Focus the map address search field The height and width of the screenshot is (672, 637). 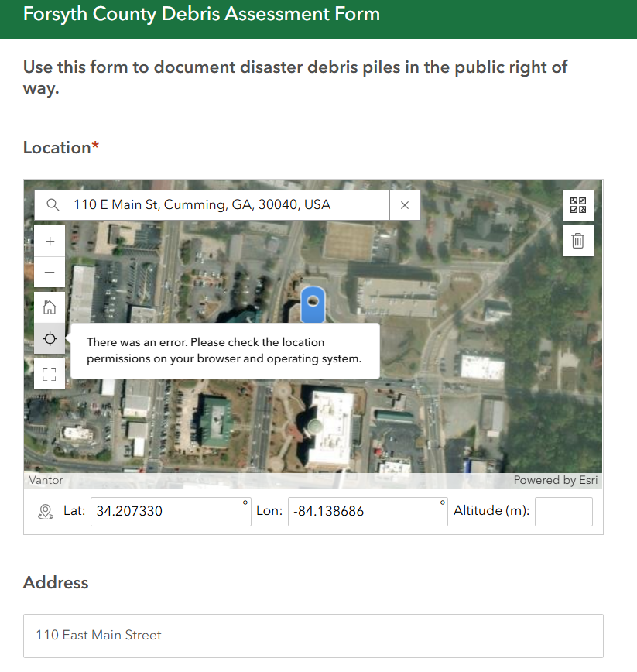click(x=224, y=205)
